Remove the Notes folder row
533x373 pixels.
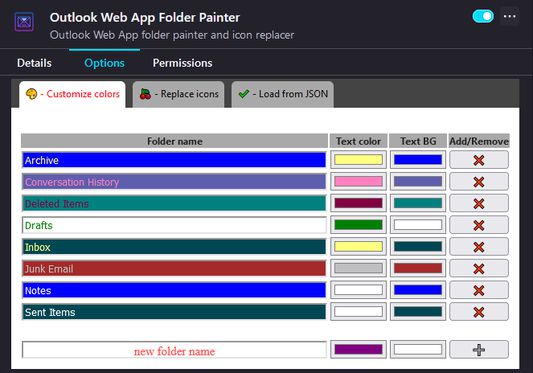tap(479, 290)
